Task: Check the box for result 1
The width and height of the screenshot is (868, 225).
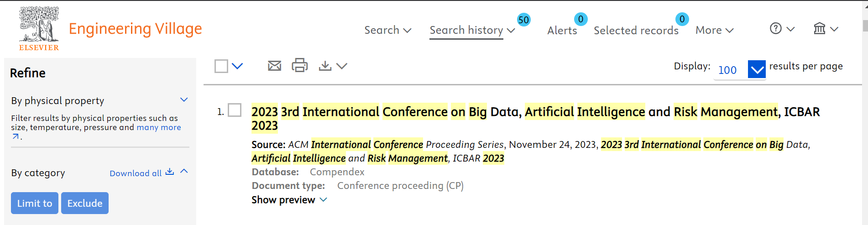Action: [235, 110]
